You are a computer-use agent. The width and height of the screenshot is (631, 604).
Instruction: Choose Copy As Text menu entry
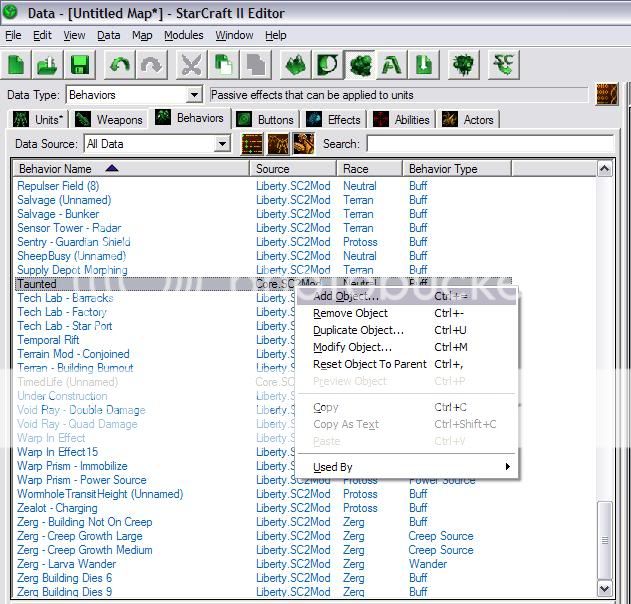[x=406, y=424]
